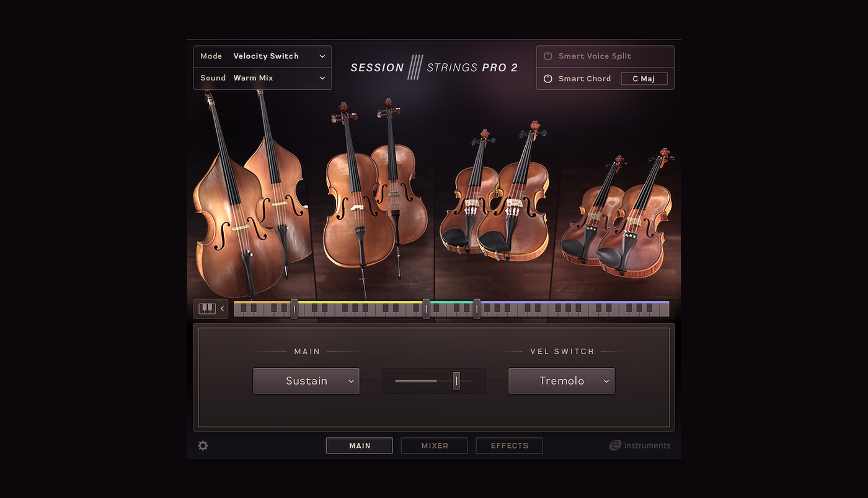Viewport: 868px width, 498px height.
Task: Click the collapse arrow beside keyboard icon
Action: pos(223,308)
